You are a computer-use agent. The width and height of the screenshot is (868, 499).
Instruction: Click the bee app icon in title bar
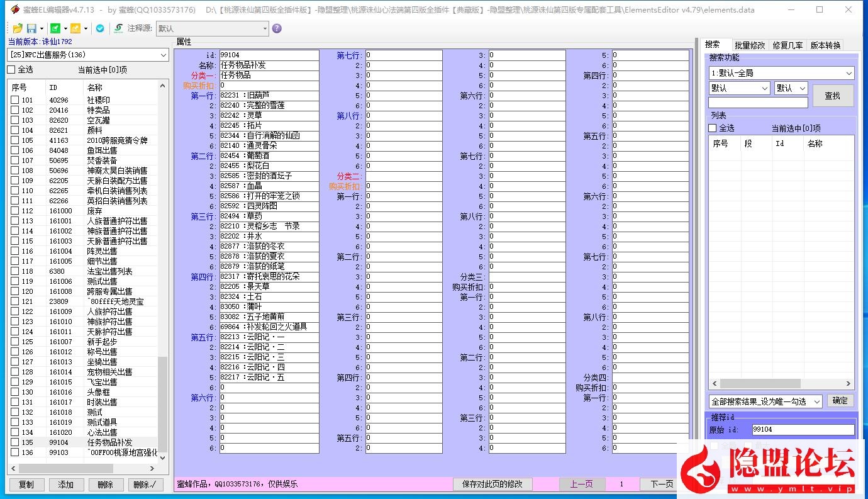pos(14,9)
